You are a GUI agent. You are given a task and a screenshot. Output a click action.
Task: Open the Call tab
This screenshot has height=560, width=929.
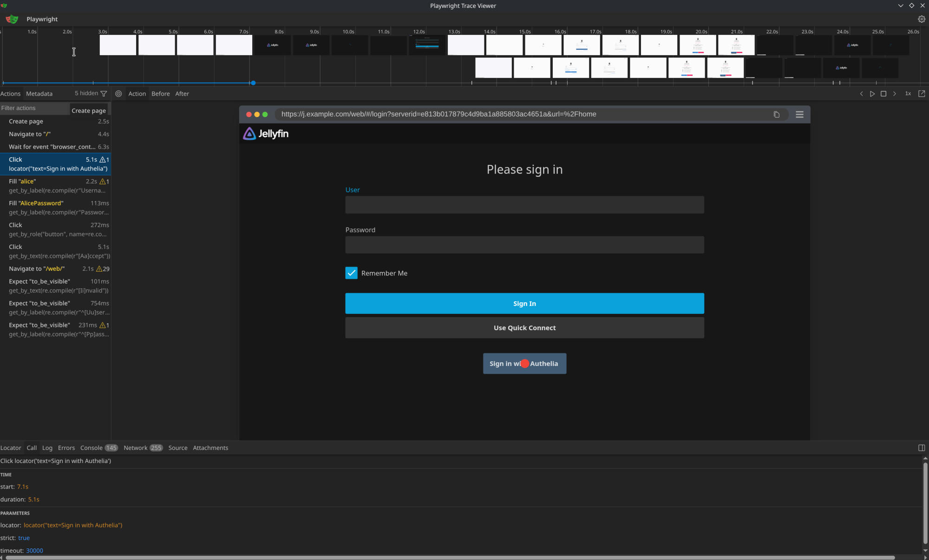click(32, 448)
